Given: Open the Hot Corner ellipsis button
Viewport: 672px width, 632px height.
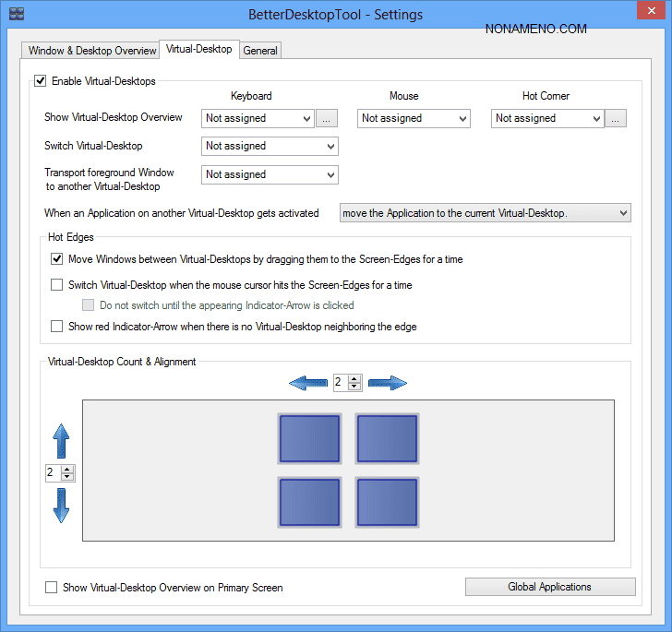Looking at the screenshot, I should (617, 118).
